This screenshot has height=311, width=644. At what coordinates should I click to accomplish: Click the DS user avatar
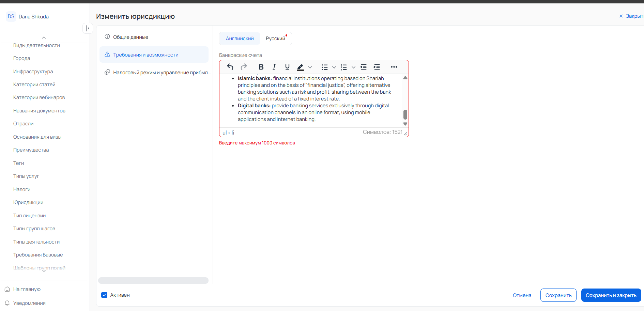click(11, 16)
